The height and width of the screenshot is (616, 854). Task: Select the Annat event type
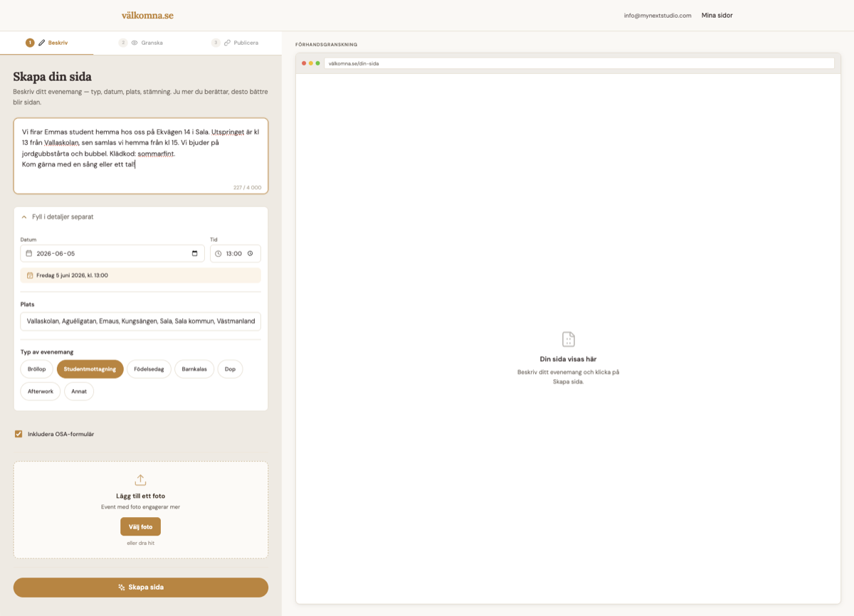pos(79,391)
